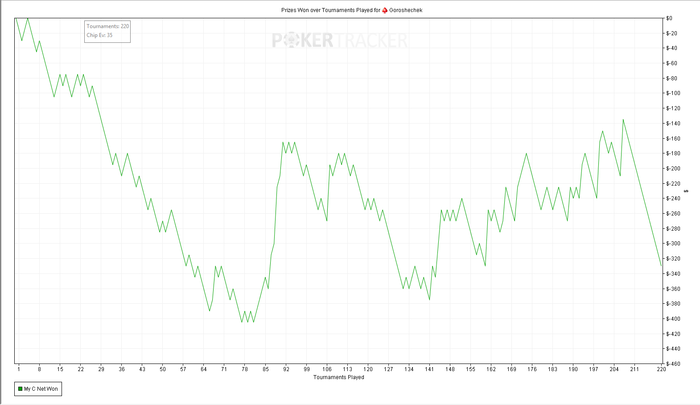
Task: Click the '$' y-axis title on the right
Action: pyautogui.click(x=686, y=191)
